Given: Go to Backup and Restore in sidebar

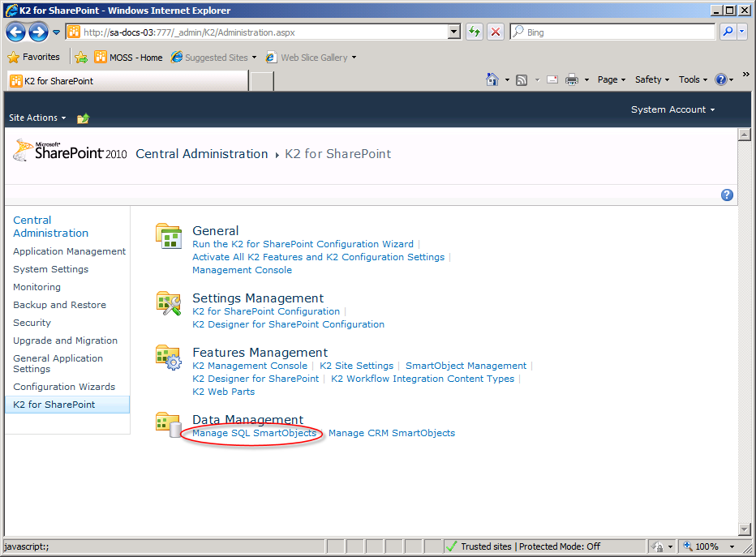Looking at the screenshot, I should tap(59, 305).
